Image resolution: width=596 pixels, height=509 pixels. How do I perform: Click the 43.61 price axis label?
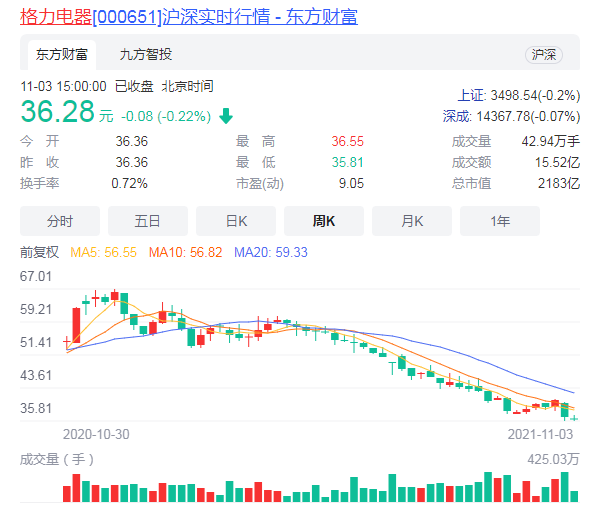[x=36, y=376]
